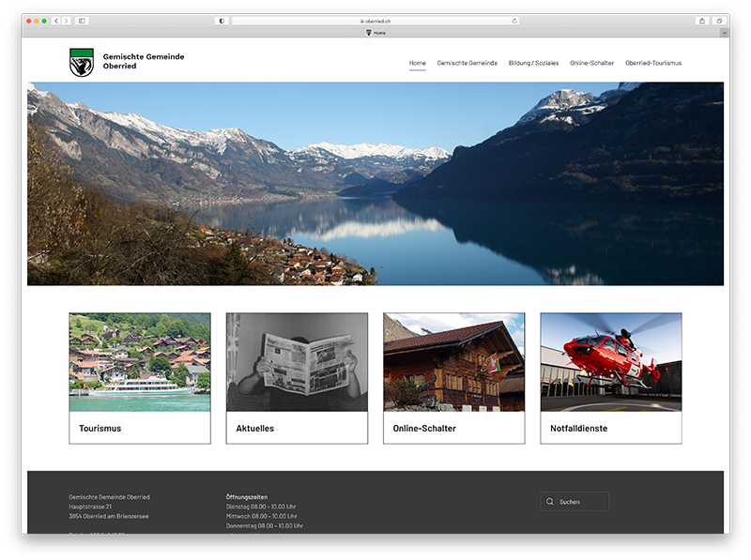Click the magnifier icon in the search box
Screen dimensions: 751x560
click(550, 502)
